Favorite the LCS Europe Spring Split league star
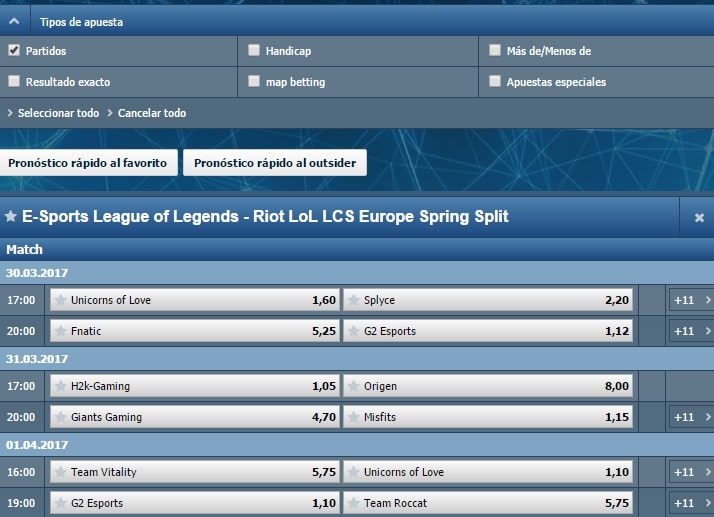714x517 pixels. pos(10,216)
